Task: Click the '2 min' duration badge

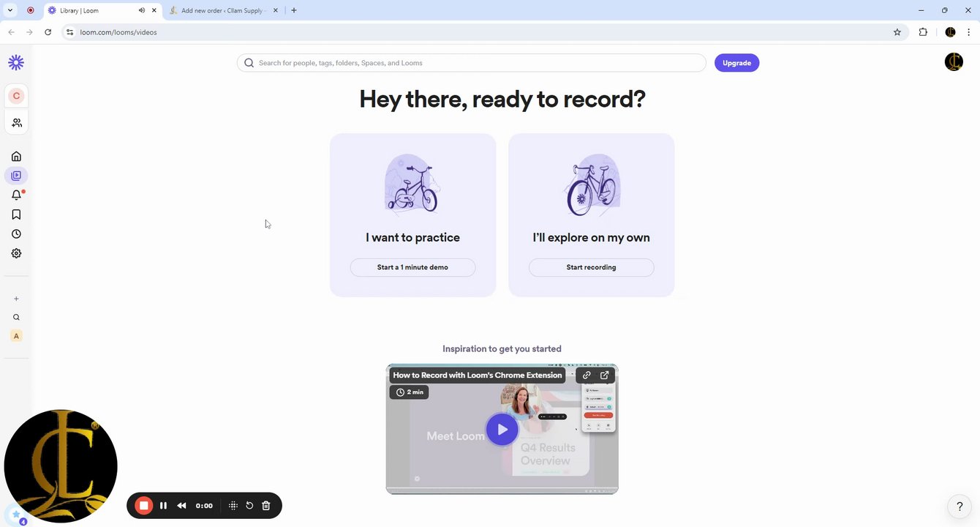Action: pos(410,392)
